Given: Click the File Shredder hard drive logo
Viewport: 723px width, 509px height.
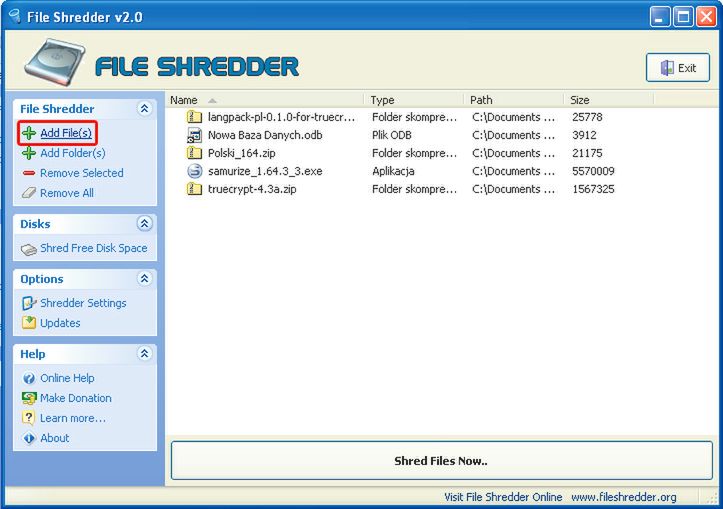Looking at the screenshot, I should [x=54, y=62].
